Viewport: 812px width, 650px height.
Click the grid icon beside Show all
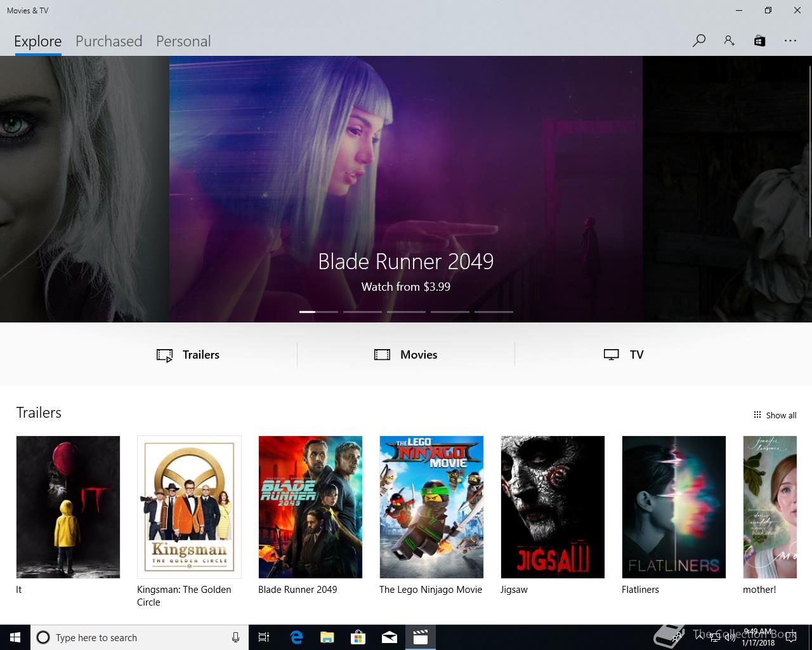pos(757,415)
